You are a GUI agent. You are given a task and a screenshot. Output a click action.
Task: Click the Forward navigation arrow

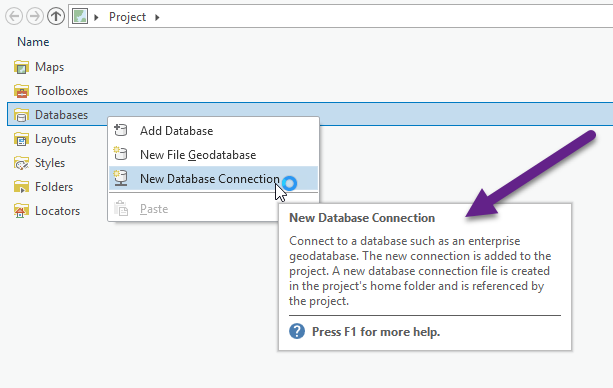tap(35, 16)
